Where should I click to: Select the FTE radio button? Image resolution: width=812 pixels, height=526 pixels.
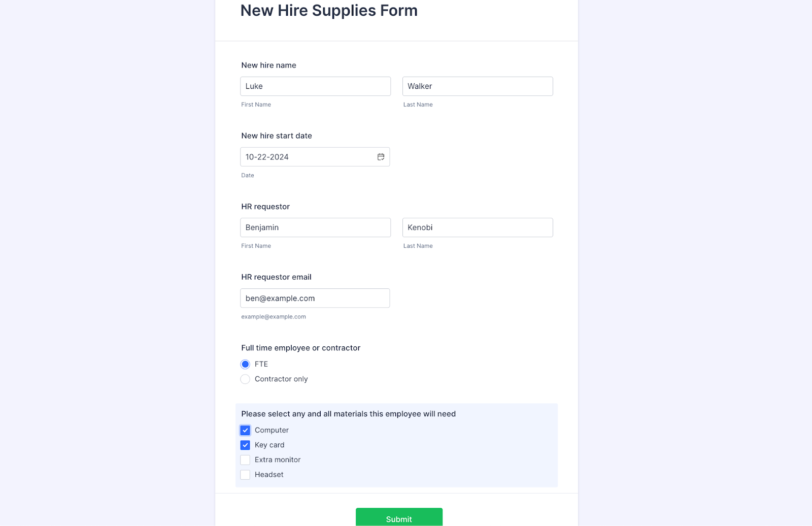[245, 364]
